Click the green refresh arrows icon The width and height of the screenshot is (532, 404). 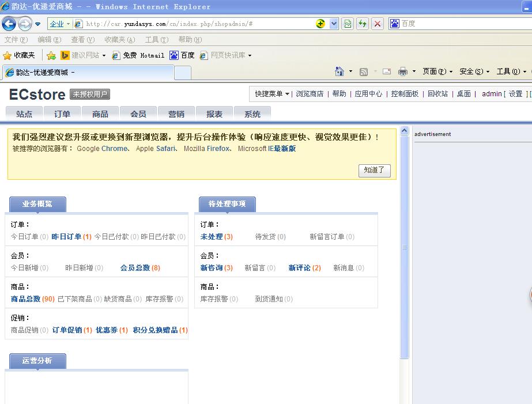pyautogui.click(x=363, y=24)
